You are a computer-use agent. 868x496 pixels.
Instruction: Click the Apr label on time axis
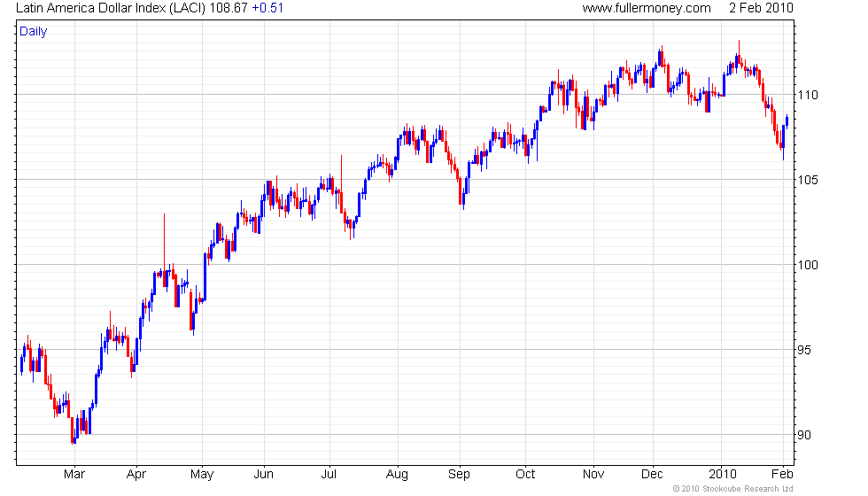pos(136,475)
